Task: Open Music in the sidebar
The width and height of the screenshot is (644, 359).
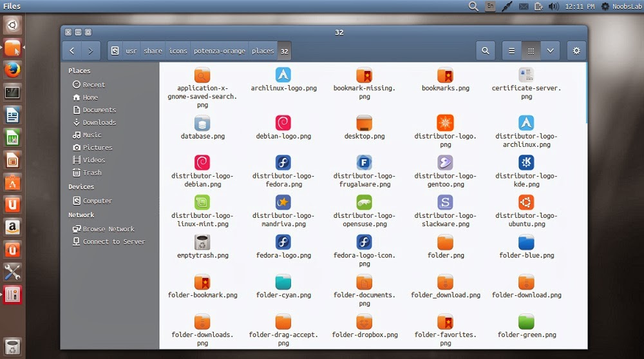Action: pos(87,135)
